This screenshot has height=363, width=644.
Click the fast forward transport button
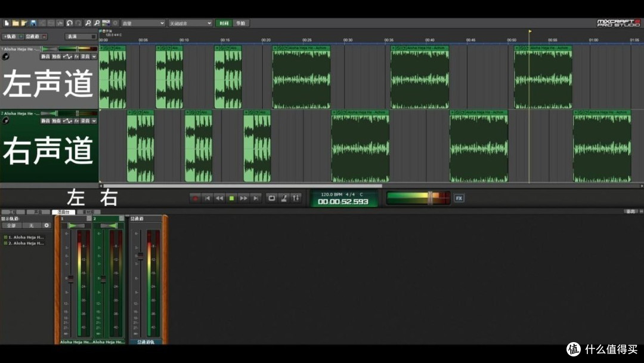243,198
